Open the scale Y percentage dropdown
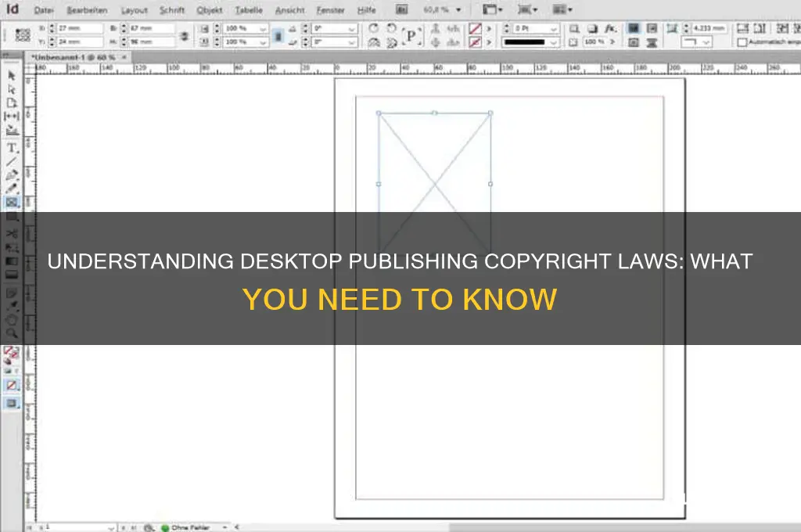Image resolution: width=801 pixels, height=532 pixels. coord(263,42)
